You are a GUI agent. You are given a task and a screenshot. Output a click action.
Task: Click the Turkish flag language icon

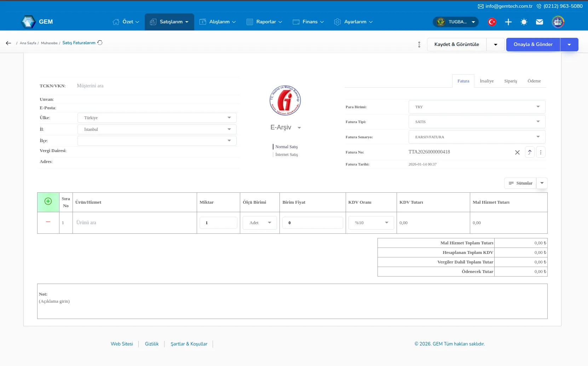(x=492, y=22)
